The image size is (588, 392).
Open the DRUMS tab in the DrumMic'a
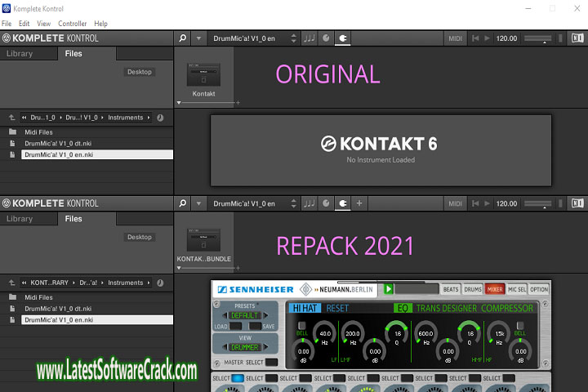(x=473, y=289)
